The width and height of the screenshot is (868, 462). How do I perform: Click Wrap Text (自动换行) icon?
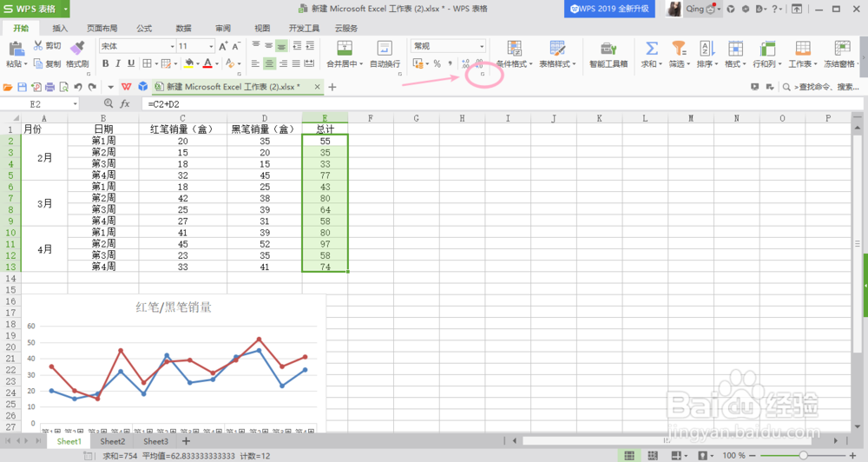pos(385,48)
